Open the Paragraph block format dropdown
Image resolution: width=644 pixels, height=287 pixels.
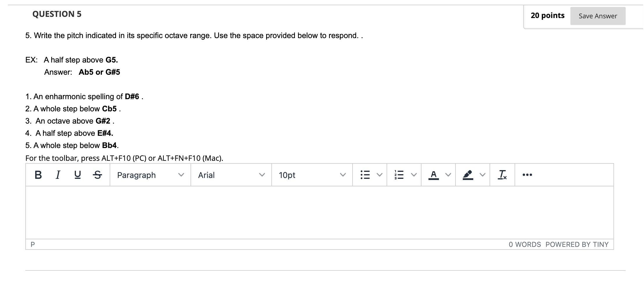click(x=150, y=175)
